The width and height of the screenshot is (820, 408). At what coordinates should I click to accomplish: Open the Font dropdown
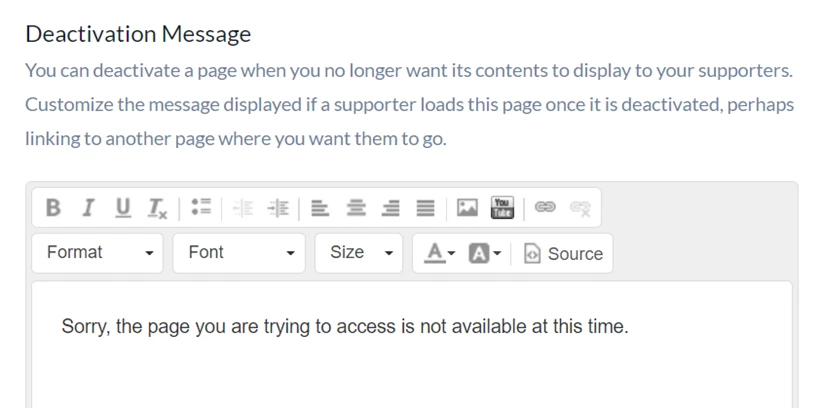pos(239,253)
